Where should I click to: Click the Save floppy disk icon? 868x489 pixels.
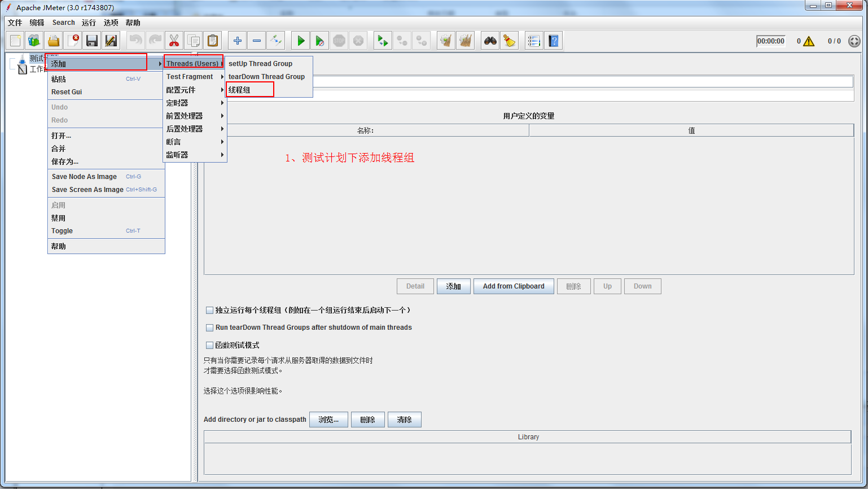(92, 41)
